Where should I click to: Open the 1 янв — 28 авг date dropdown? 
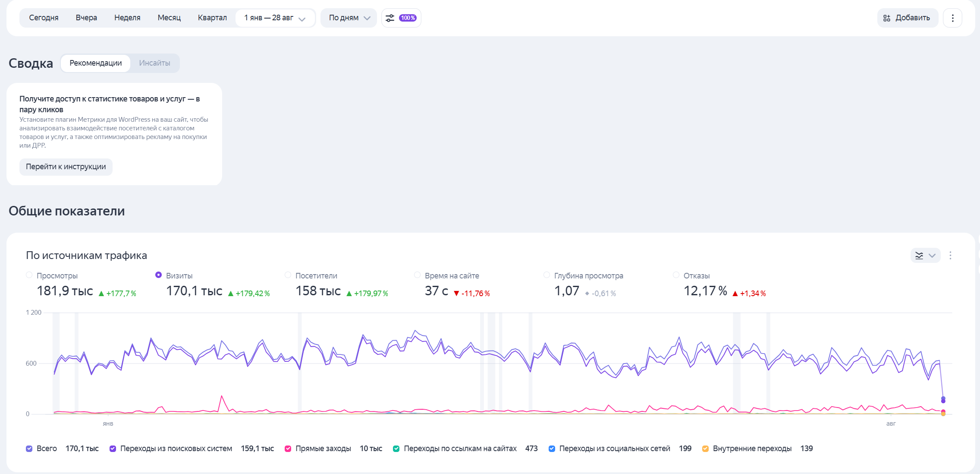coord(275,18)
